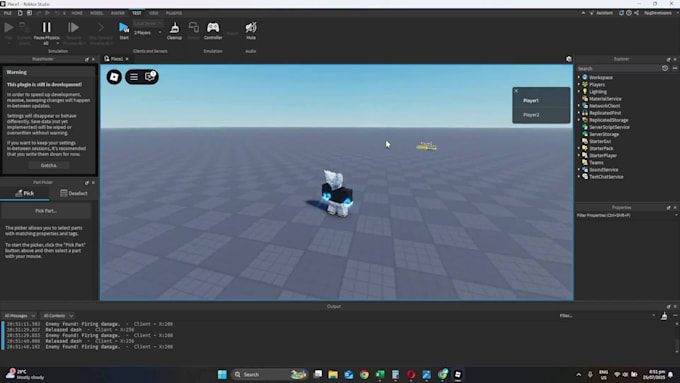Close the viewport player list overlay
The image size is (680, 383).
(516, 91)
